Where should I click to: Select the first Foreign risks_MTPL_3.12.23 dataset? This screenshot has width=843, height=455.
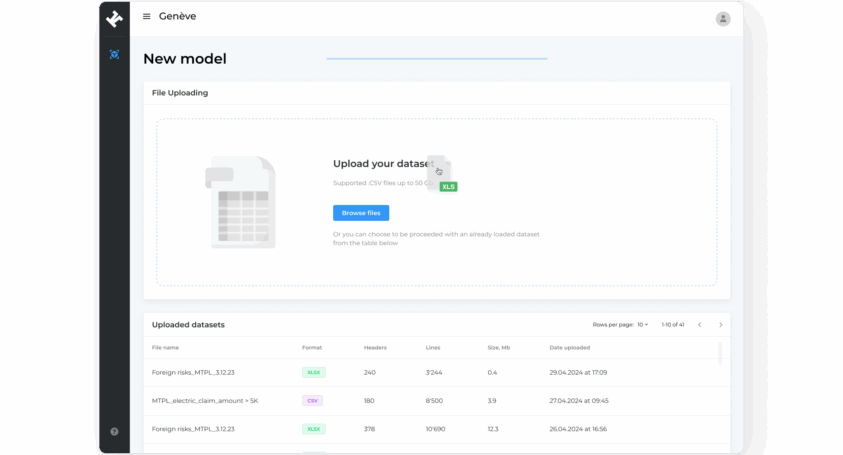click(x=193, y=372)
